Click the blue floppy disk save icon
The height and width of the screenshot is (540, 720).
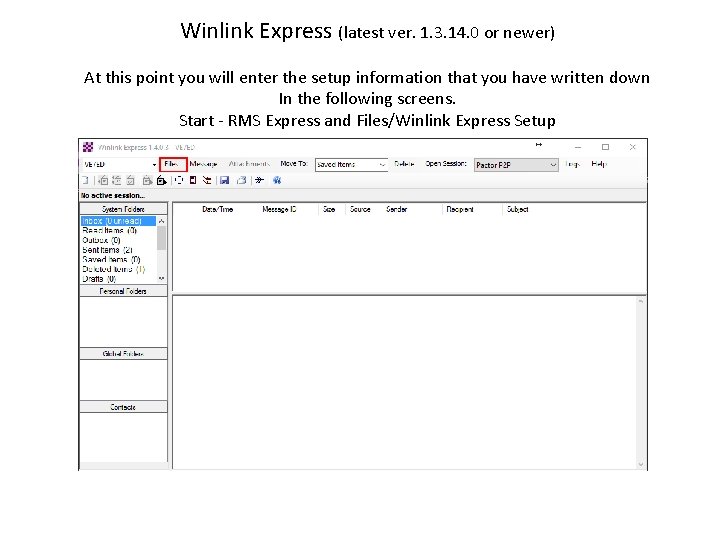pos(225,180)
